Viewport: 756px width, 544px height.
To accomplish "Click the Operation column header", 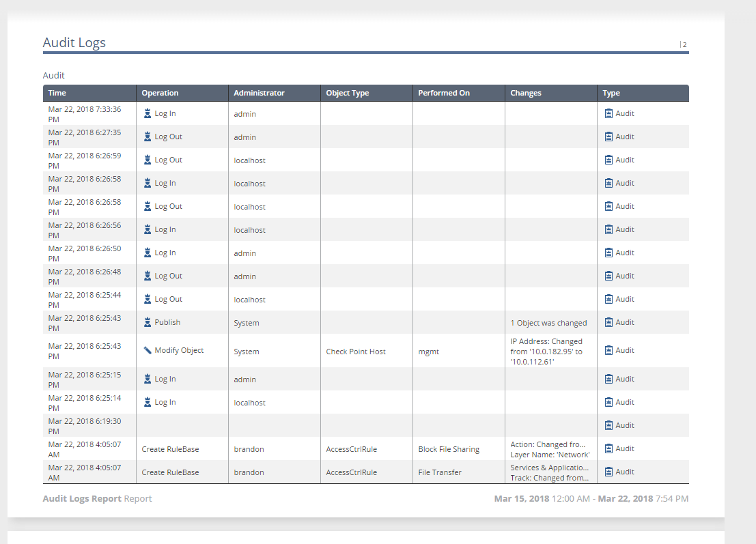I will [x=182, y=93].
